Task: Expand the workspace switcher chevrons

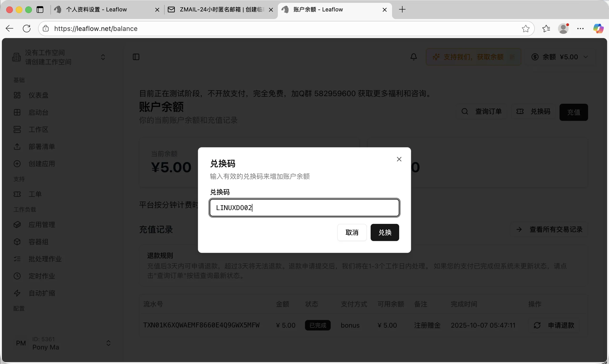Action: [103, 57]
